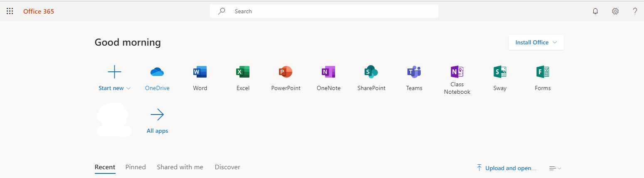Click the Class Notebook text label

click(457, 88)
